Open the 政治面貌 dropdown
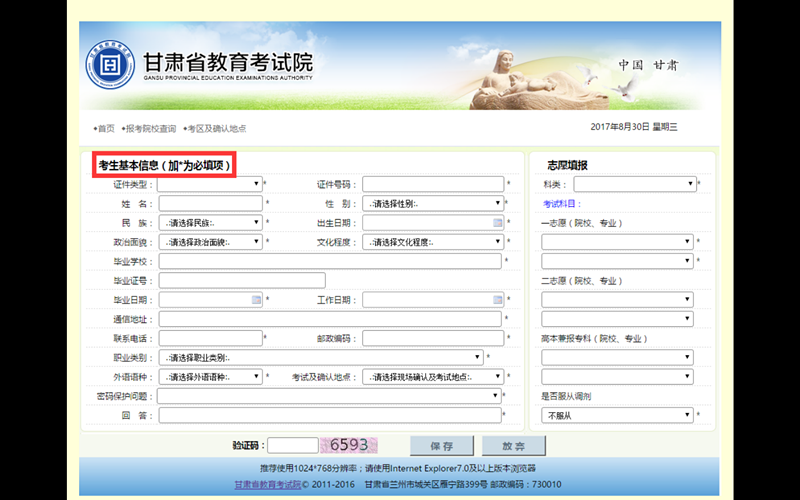This screenshot has height=500, width=800. point(210,242)
